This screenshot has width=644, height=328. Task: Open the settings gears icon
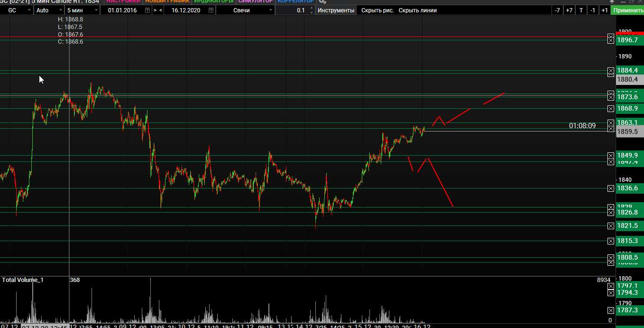coord(322,2)
